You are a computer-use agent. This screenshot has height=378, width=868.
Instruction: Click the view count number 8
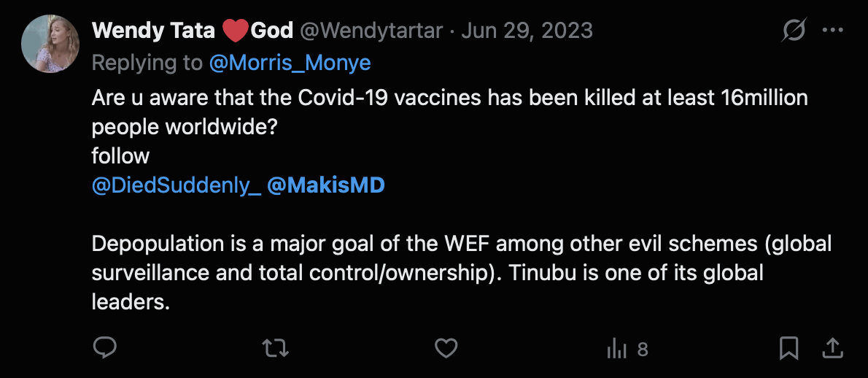pyautogui.click(x=643, y=350)
